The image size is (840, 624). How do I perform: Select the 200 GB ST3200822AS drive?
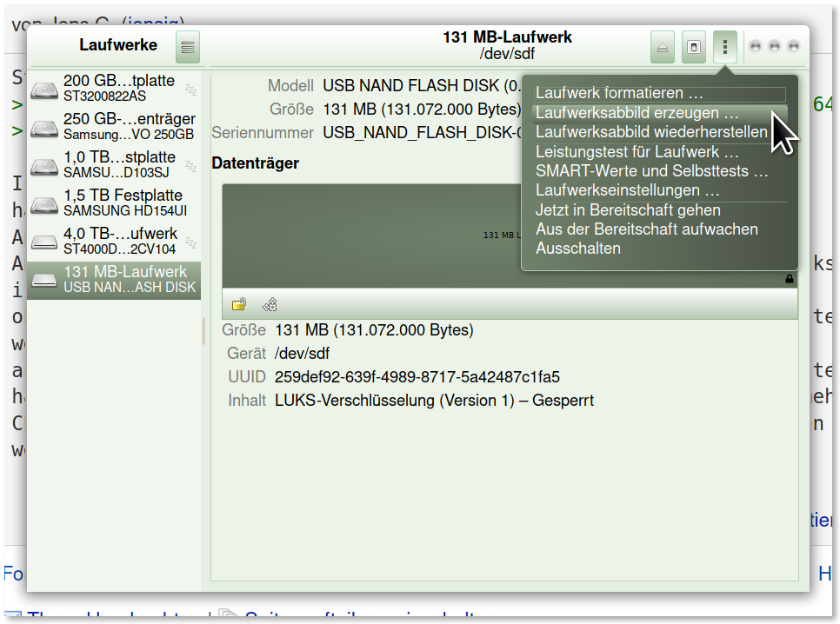click(x=114, y=88)
